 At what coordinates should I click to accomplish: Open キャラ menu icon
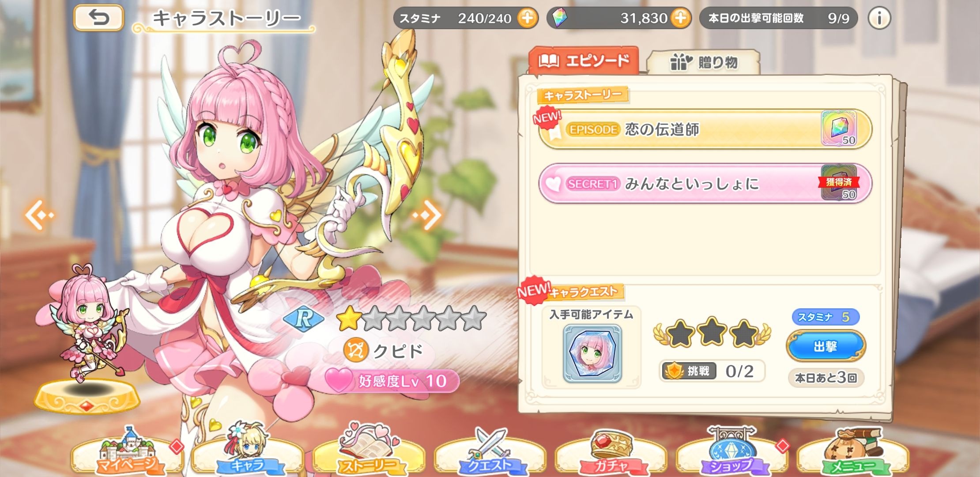(248, 450)
